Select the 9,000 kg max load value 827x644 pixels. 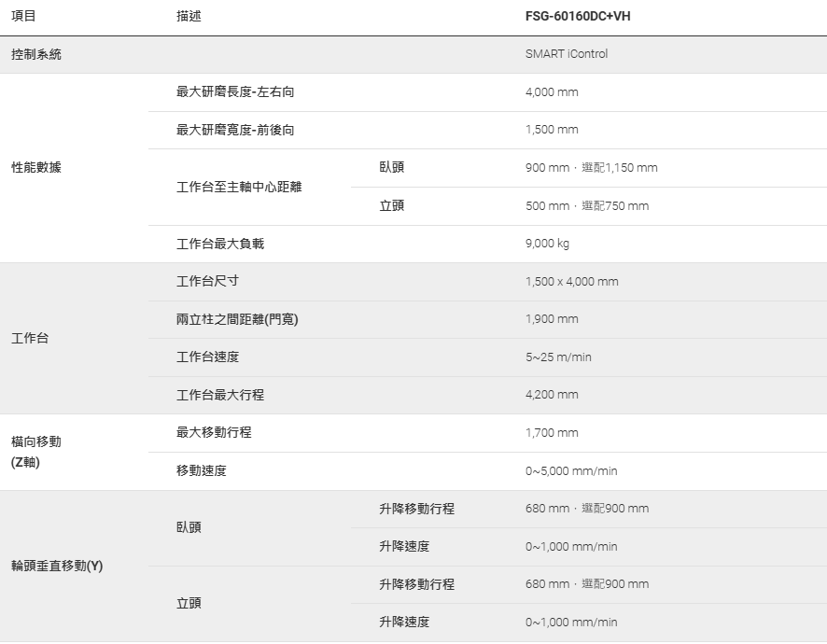click(547, 244)
